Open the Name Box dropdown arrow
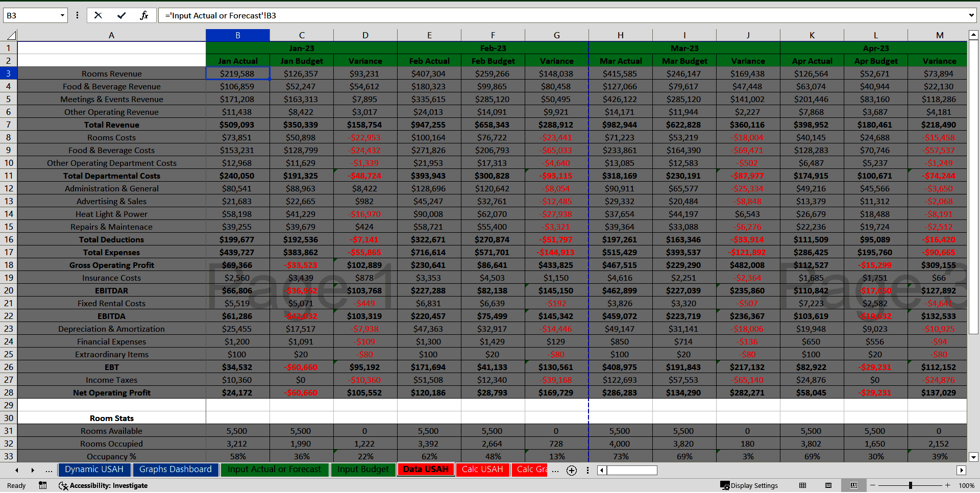 [x=62, y=15]
